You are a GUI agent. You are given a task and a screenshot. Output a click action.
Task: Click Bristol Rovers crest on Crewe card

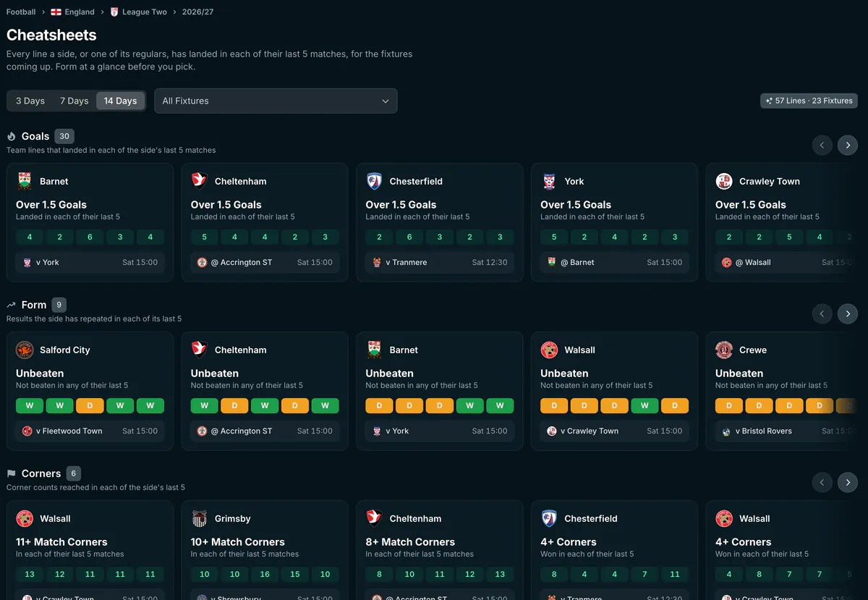coord(726,431)
